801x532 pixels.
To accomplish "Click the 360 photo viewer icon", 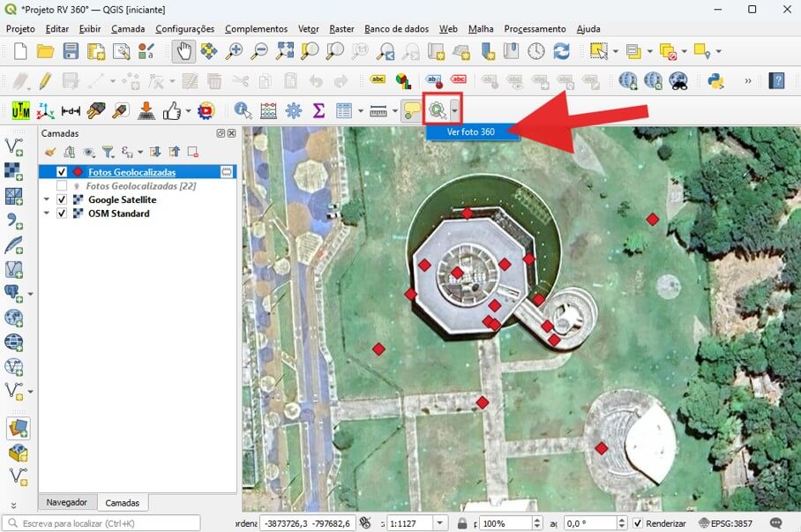I will pos(437,111).
